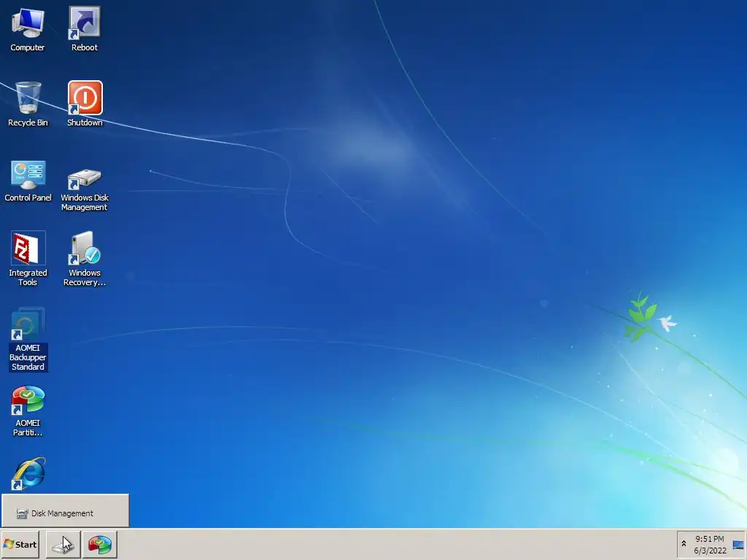Open the Disk Management window preview
Screen dimensions: 747x560
65,510
